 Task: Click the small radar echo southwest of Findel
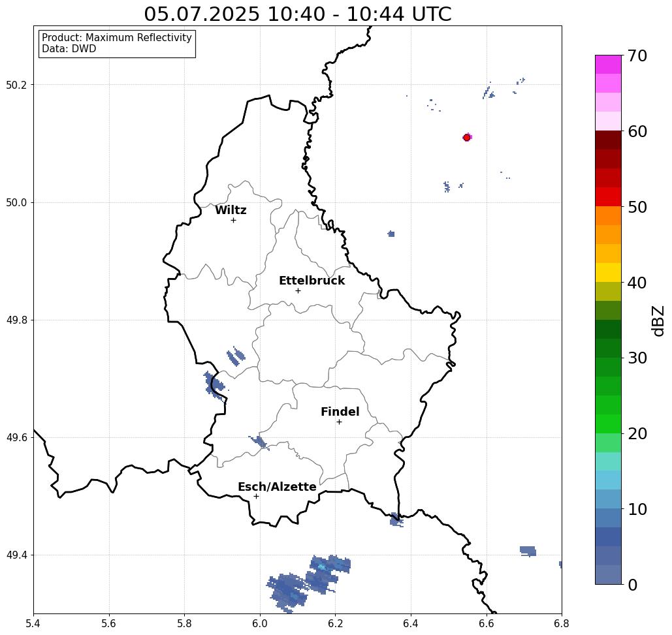tap(259, 442)
